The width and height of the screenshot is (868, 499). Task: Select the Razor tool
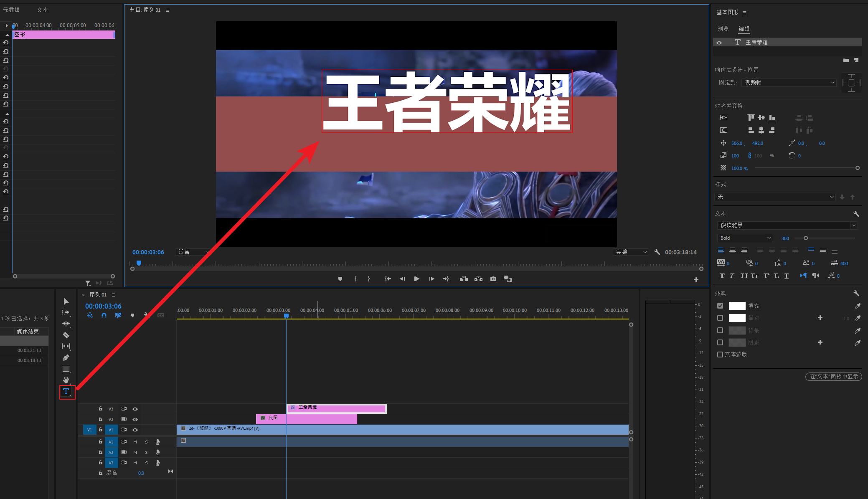tap(66, 335)
